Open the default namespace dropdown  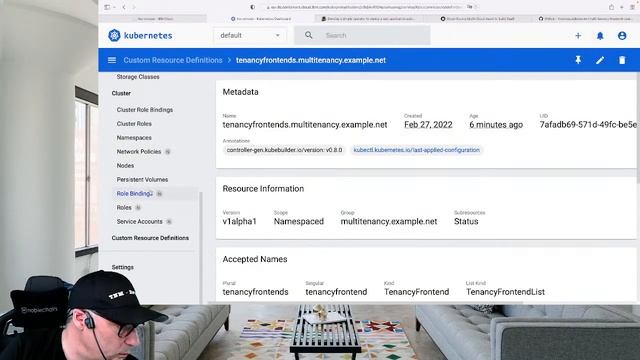click(250, 36)
